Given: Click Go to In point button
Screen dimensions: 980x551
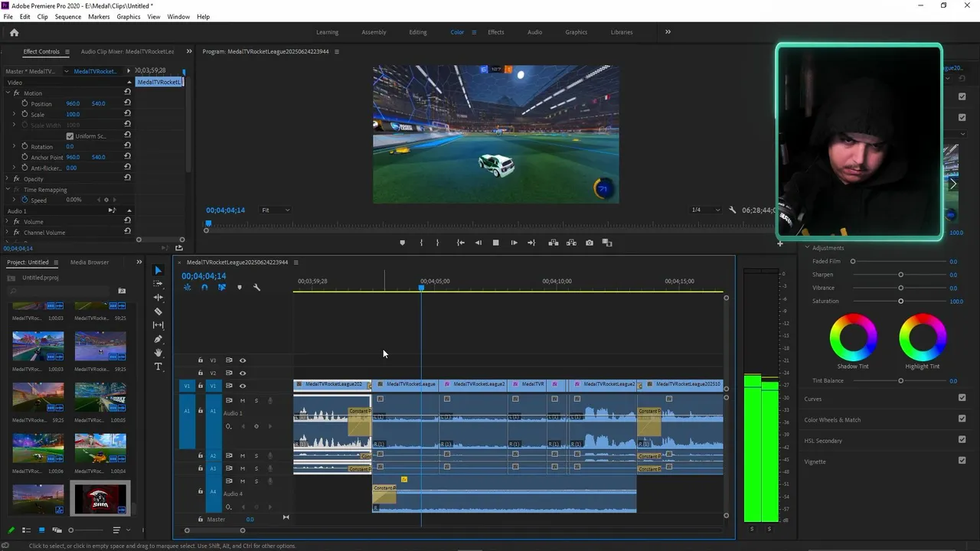Looking at the screenshot, I should click(460, 243).
